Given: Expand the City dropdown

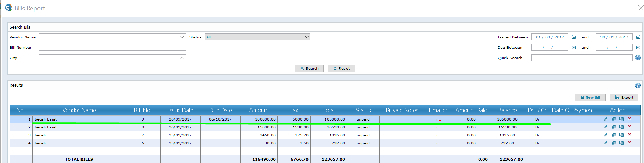Looking at the screenshot, I should (x=182, y=58).
